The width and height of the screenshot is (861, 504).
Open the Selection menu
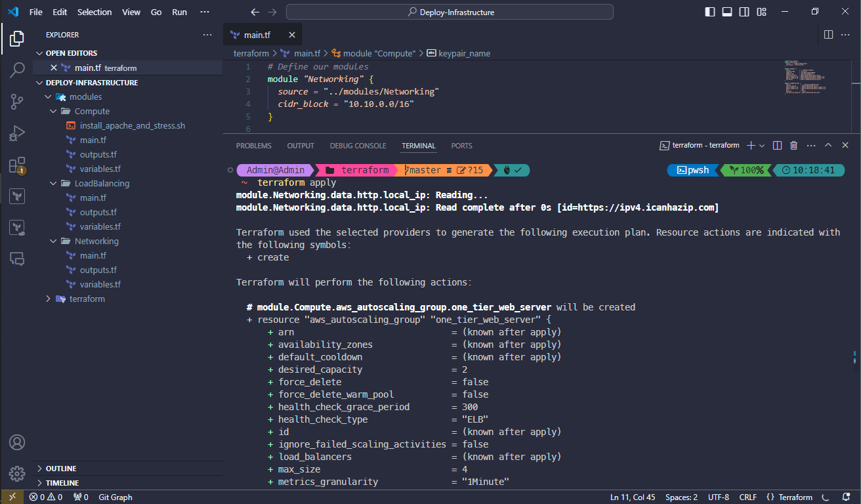tap(94, 12)
